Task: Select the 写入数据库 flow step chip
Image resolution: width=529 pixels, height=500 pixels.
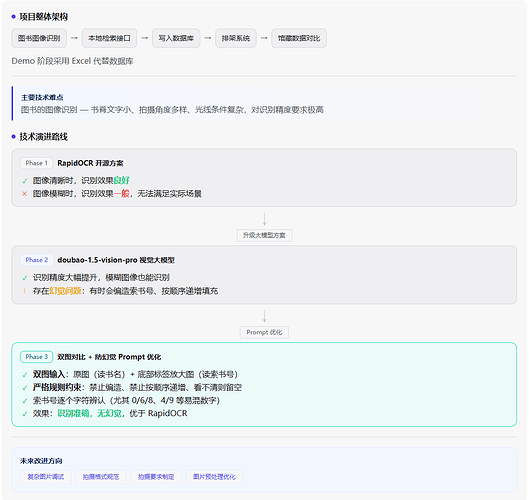Action: (176, 38)
